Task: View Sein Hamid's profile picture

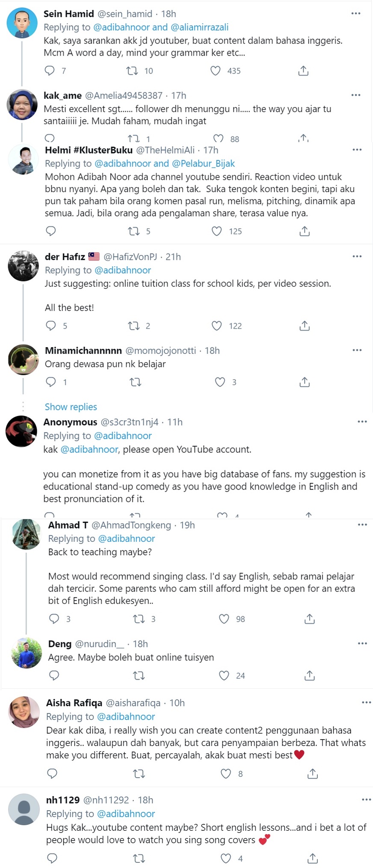Action: [22, 23]
